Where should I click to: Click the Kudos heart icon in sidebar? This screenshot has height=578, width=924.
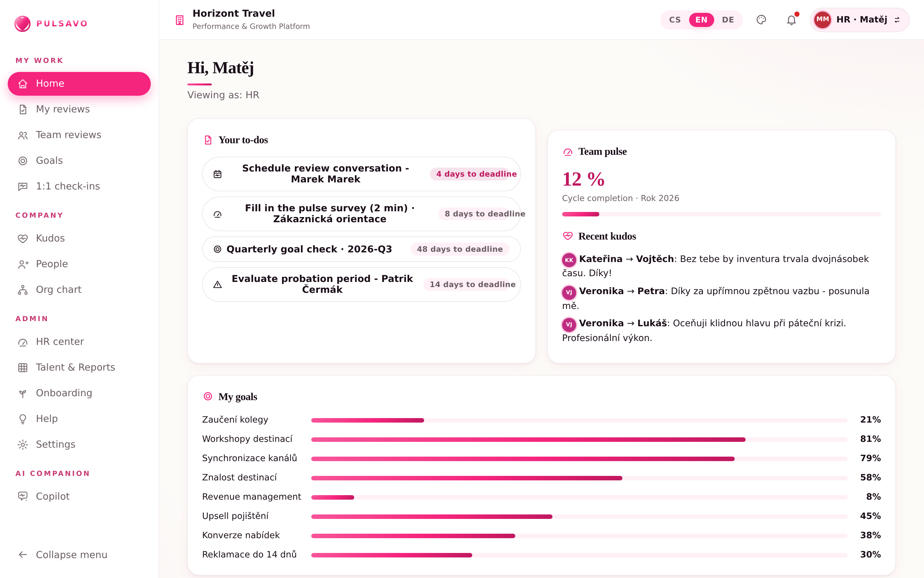[23, 239]
